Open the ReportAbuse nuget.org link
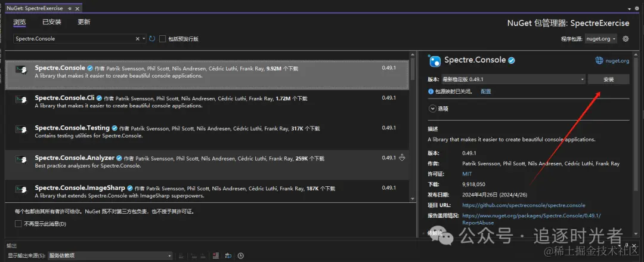The image size is (644, 262). click(x=531, y=219)
